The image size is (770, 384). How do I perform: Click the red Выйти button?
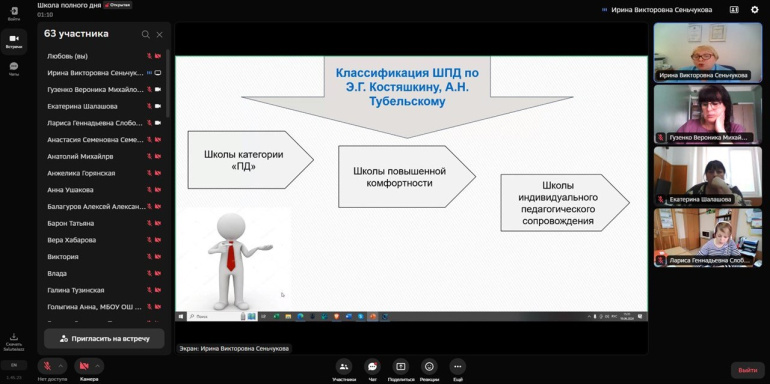[747, 370]
